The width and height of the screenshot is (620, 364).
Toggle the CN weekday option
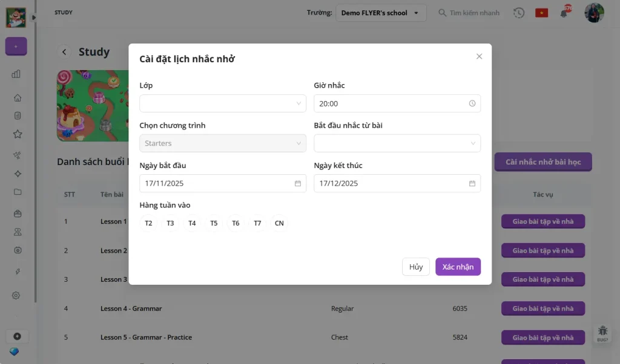[x=279, y=223]
